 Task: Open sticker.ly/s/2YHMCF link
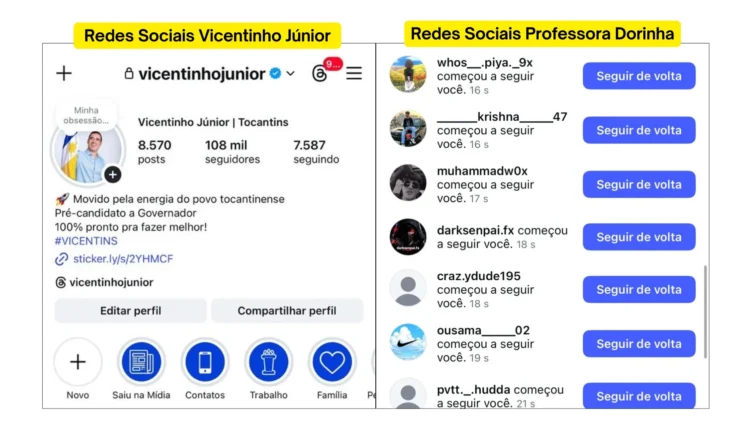123,259
